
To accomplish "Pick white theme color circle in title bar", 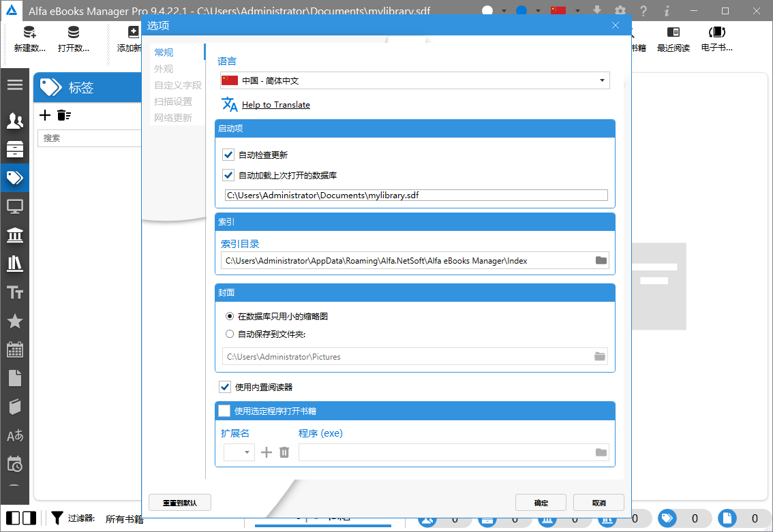I will (x=487, y=10).
